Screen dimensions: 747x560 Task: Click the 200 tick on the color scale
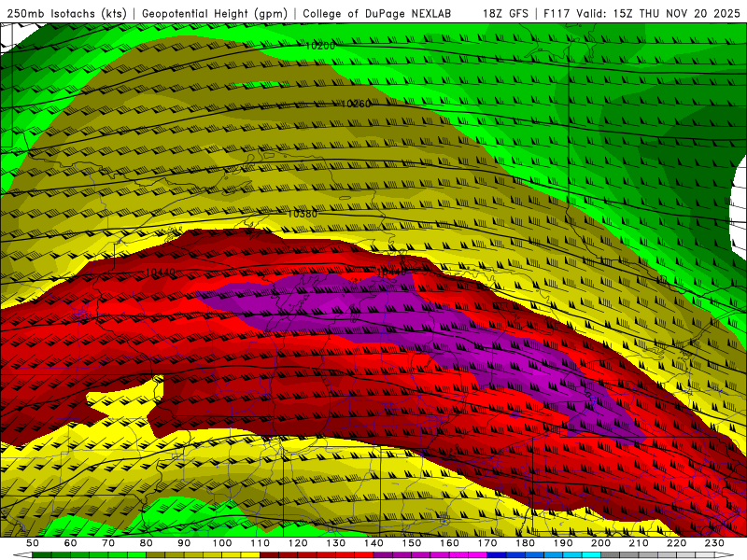click(600, 543)
